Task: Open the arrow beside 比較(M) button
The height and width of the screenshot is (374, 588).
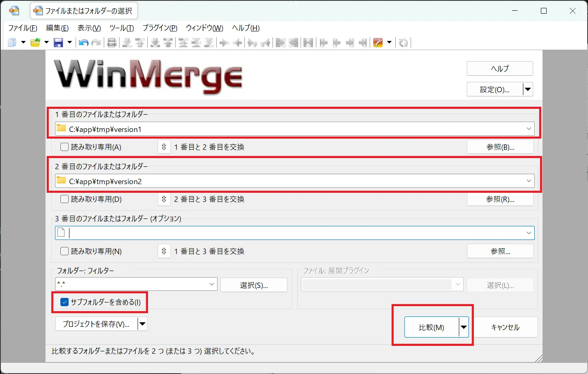Action: (x=464, y=327)
